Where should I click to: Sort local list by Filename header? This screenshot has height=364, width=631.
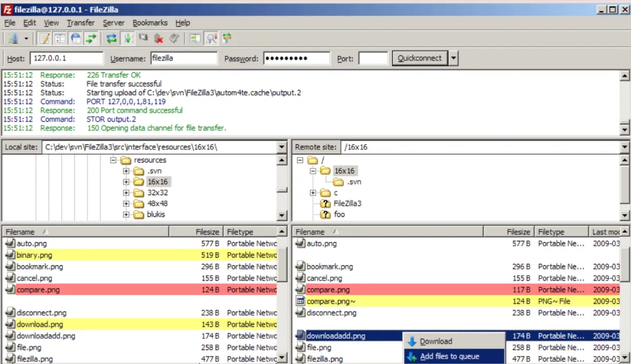[86, 232]
